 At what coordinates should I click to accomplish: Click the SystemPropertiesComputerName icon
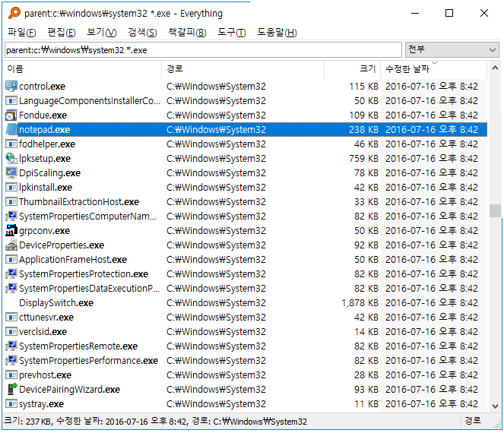click(11, 216)
